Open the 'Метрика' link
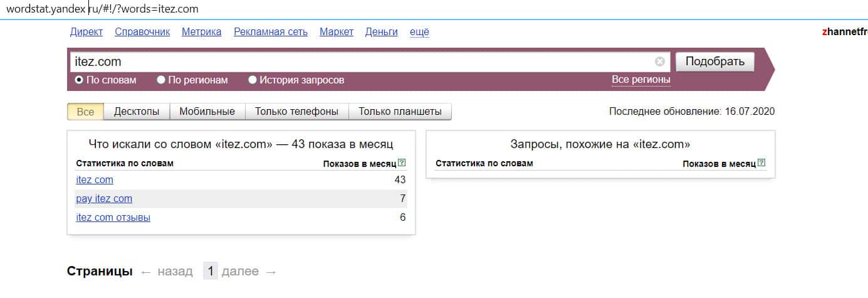This screenshot has height=298, width=868. 201,32
